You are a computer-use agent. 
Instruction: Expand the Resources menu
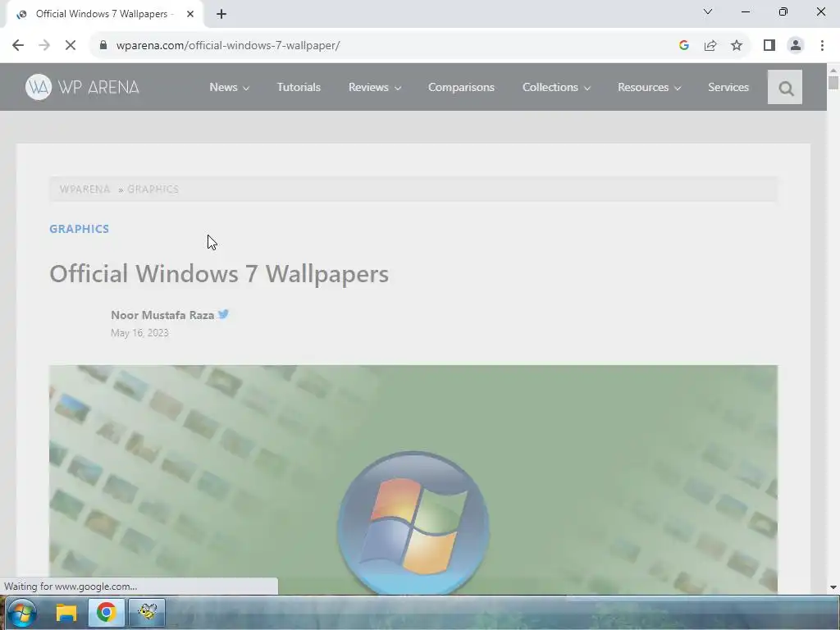tap(650, 87)
